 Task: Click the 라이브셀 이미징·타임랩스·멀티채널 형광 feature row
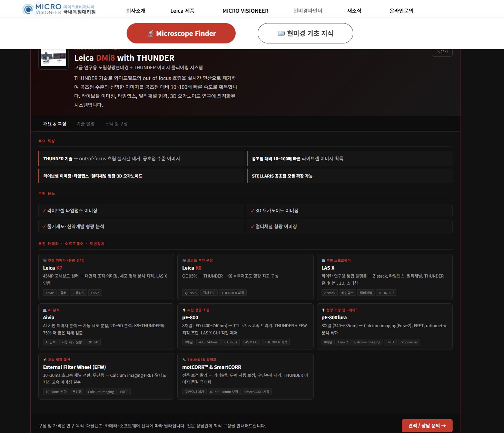click(x=141, y=176)
